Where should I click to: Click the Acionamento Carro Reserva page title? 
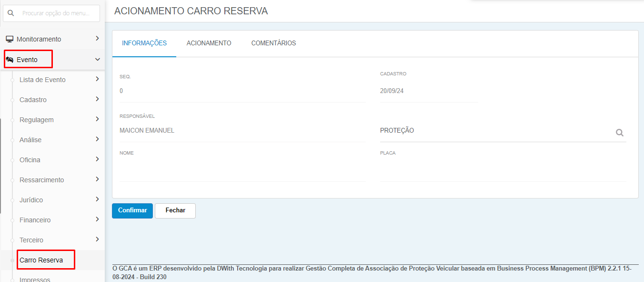click(x=191, y=11)
